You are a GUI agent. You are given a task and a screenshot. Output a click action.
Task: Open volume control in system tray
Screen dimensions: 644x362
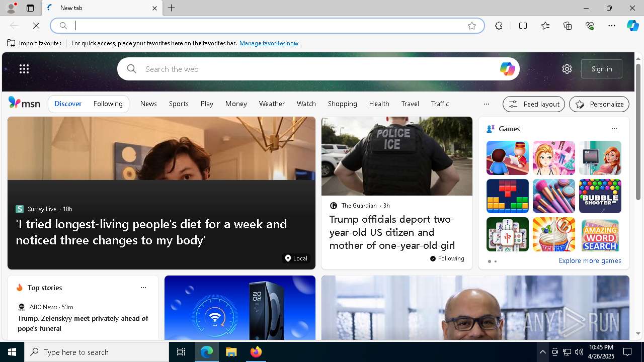pos(579,352)
